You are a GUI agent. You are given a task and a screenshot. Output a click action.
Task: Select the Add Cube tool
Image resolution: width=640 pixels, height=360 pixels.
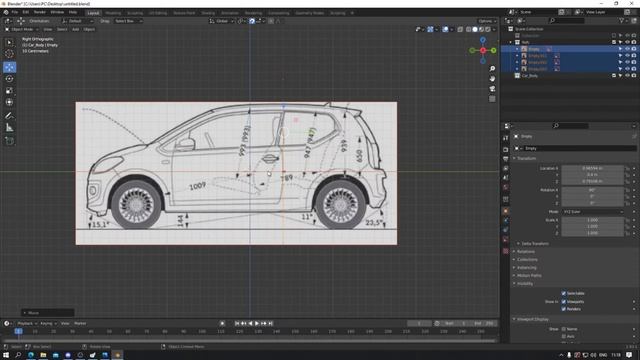(9, 141)
